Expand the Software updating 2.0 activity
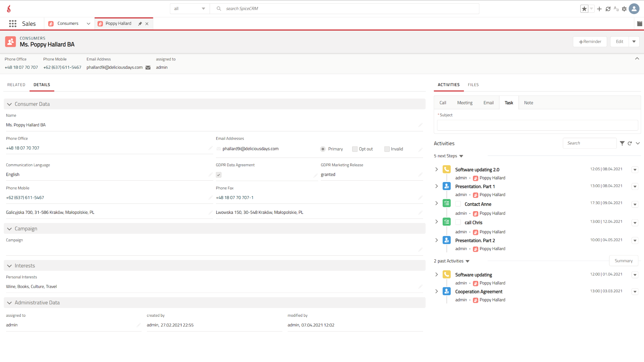Image resolution: width=644 pixels, height=362 pixels. tap(436, 169)
